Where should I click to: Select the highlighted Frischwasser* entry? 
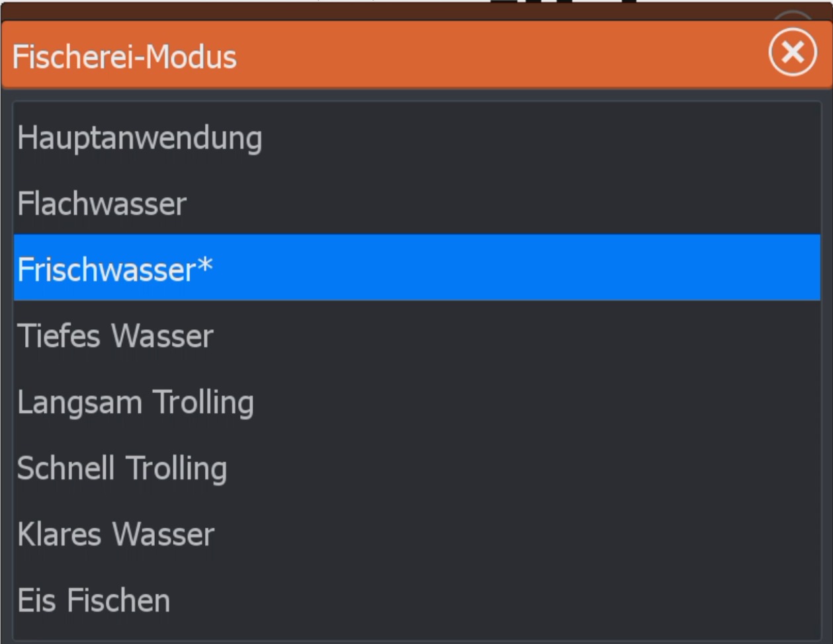(115, 269)
